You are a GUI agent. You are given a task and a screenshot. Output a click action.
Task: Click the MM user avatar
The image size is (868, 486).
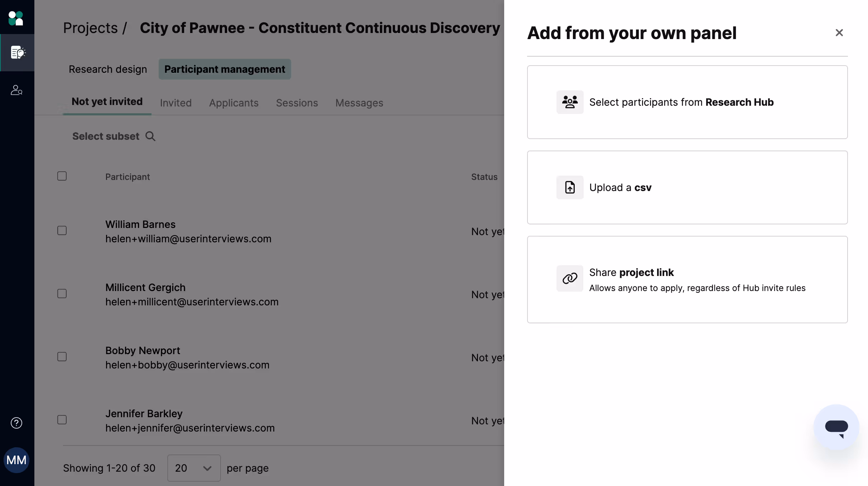pos(16,460)
